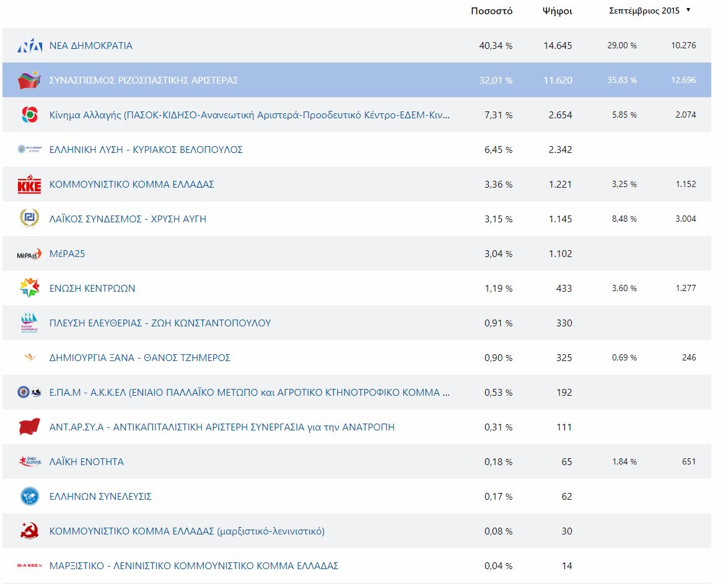Click the Χρυσή Αυγή meander logo

tap(29, 219)
